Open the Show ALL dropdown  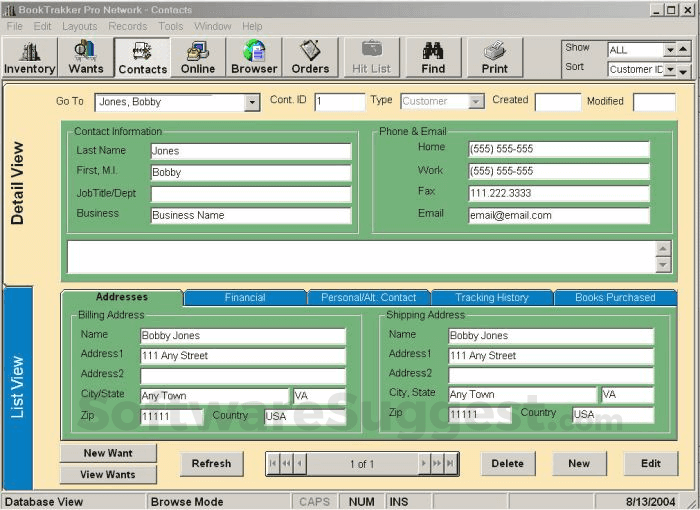(x=670, y=50)
